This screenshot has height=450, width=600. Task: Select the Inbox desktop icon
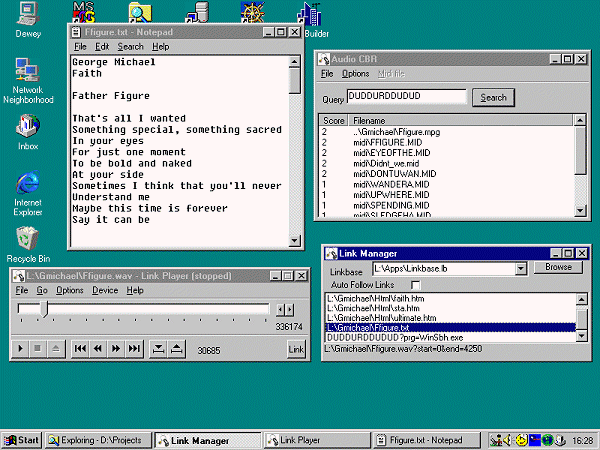click(27, 128)
